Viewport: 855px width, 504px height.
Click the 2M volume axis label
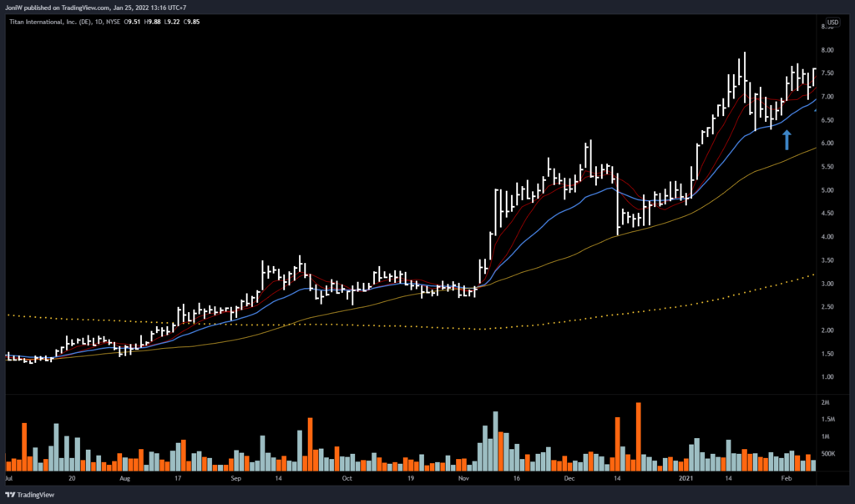tap(827, 403)
